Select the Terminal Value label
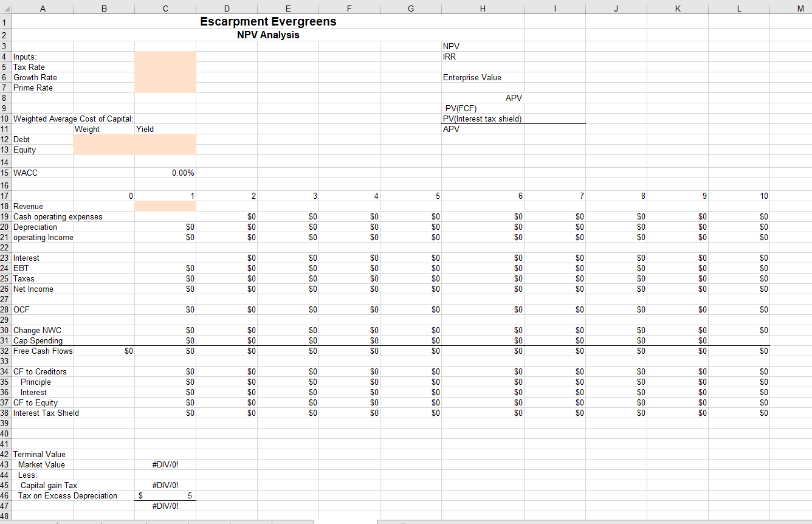 pos(39,454)
